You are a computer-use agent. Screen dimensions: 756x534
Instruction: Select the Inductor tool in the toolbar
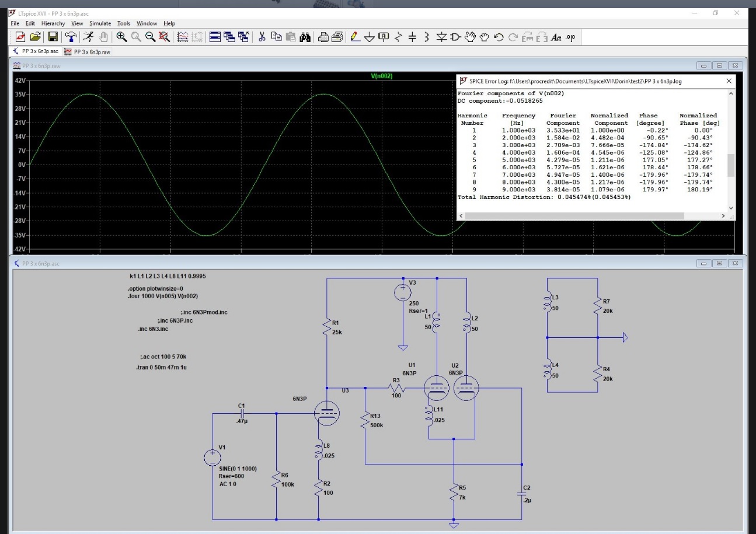427,37
